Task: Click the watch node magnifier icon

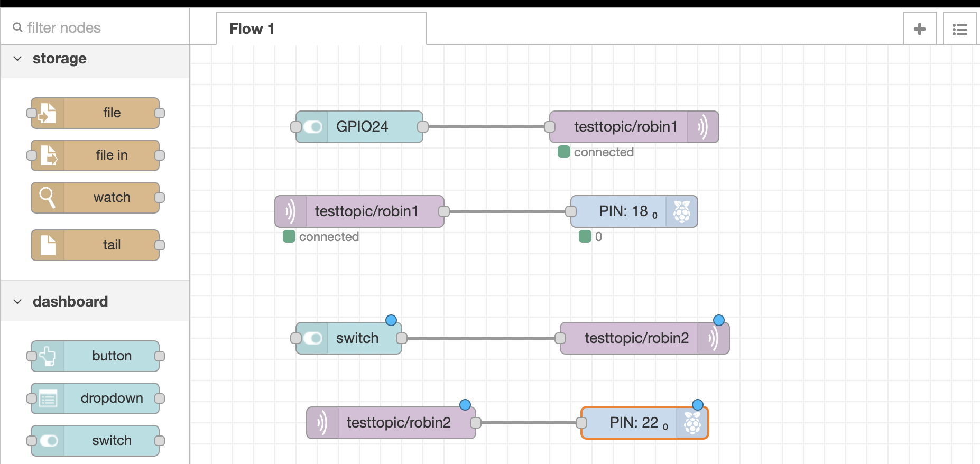Action: [48, 198]
